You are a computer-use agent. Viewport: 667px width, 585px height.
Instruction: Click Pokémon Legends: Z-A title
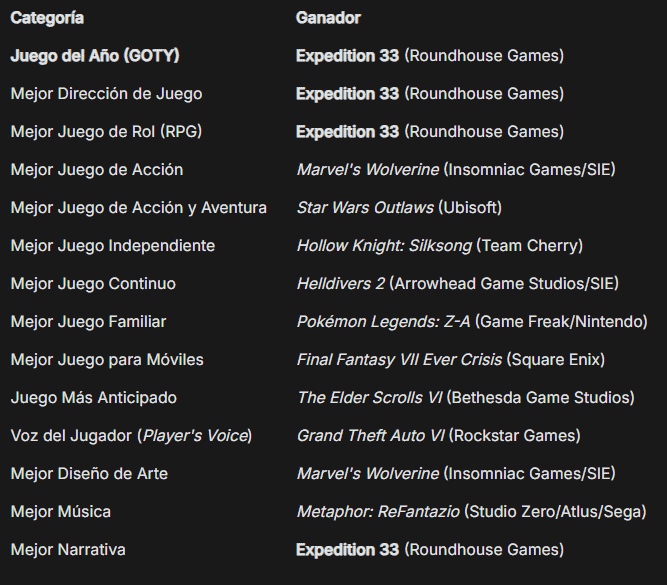click(383, 322)
